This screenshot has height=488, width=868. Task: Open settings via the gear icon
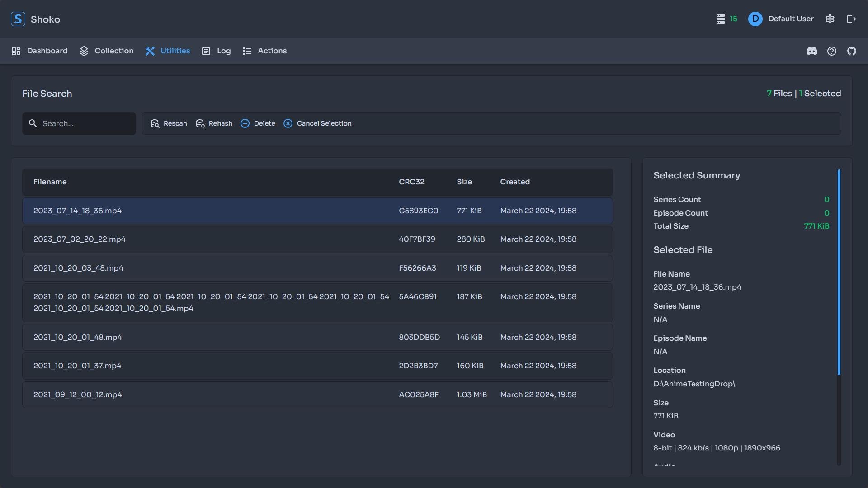point(830,19)
